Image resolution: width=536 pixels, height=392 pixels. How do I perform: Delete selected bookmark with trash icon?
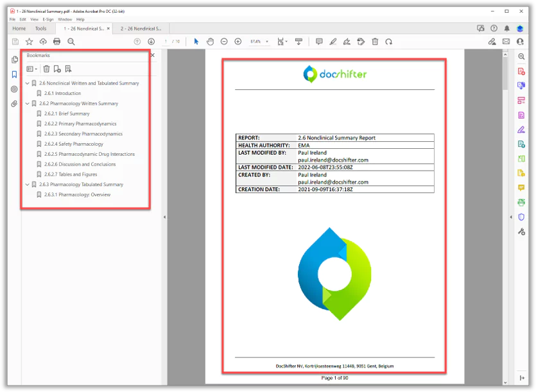pyautogui.click(x=46, y=69)
